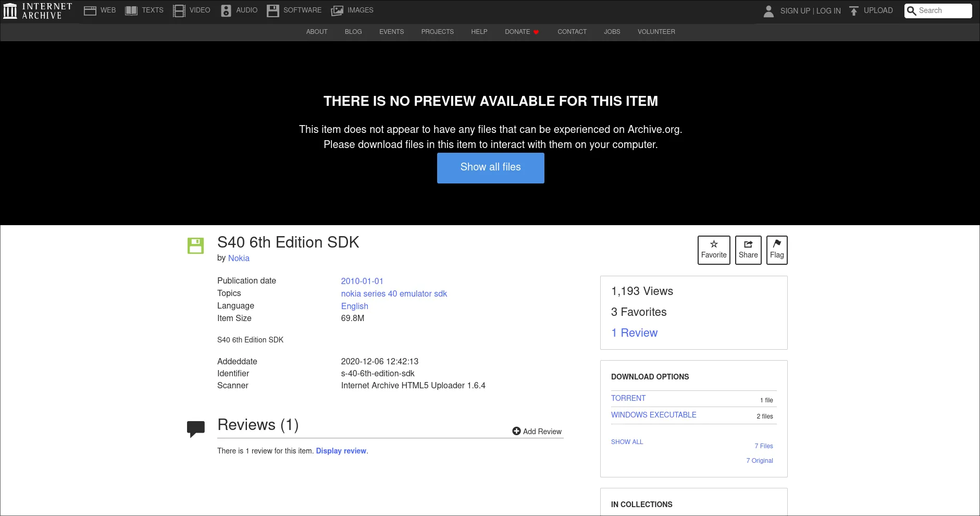Viewport: 980px width, 516px height.
Task: Click the Upload arrow icon
Action: [x=853, y=11]
